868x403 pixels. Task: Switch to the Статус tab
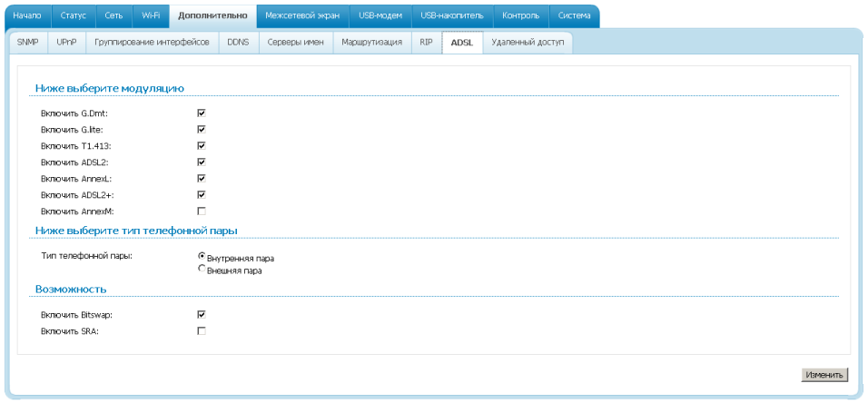73,16
